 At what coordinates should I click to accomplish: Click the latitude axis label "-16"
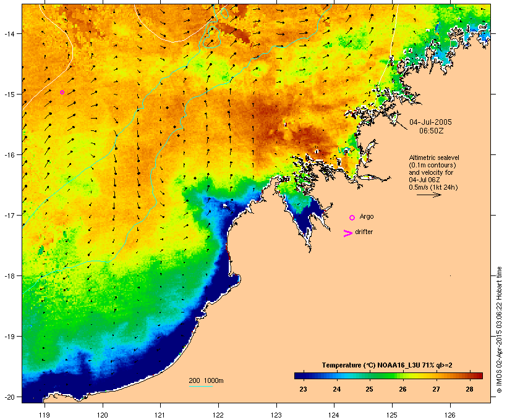click(9, 155)
